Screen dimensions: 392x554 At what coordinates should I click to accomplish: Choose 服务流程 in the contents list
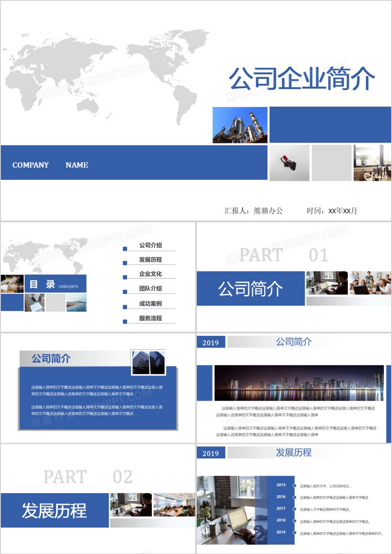(x=150, y=318)
